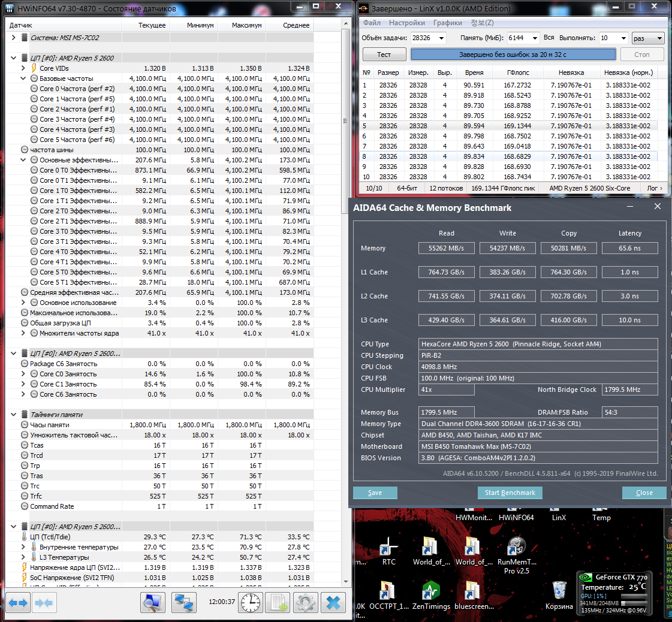Expand the Core VIDs row
Screen dimensions: 672x622
tap(23, 68)
